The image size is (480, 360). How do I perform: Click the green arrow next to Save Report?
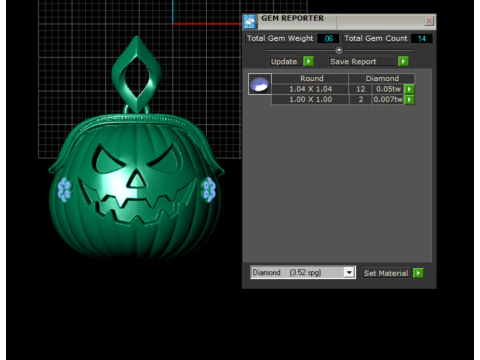[x=403, y=61]
